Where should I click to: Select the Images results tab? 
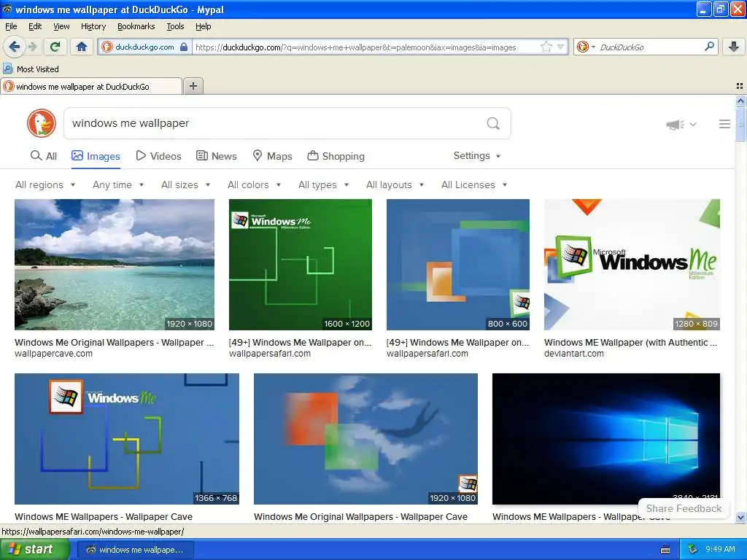point(96,156)
